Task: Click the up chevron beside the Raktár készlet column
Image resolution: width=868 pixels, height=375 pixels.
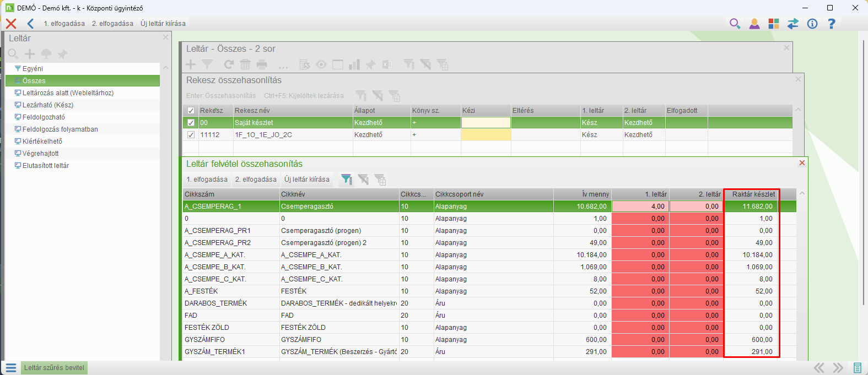Action: (x=802, y=193)
